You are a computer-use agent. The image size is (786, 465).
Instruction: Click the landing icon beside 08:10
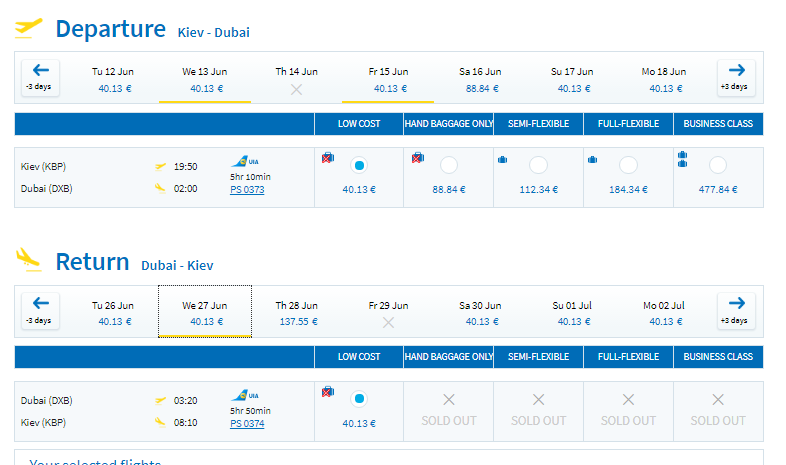click(160, 422)
